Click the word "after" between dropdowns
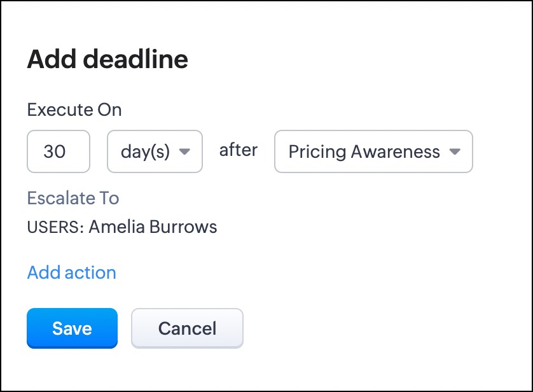Viewport: 533px width, 392px height. 238,150
